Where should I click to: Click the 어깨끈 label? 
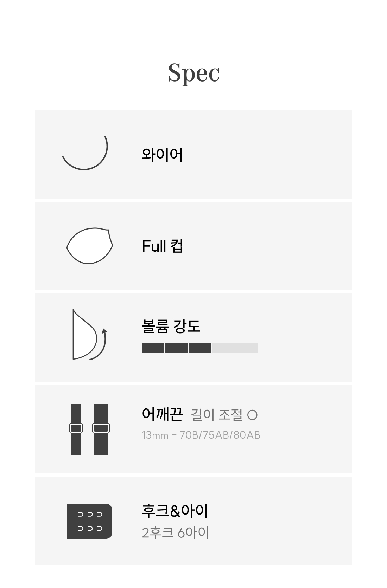162,414
